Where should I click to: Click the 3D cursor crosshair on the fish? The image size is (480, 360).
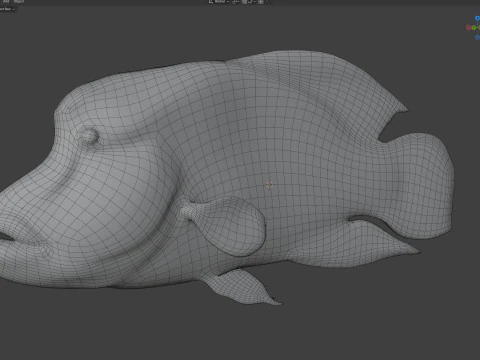[x=270, y=184]
